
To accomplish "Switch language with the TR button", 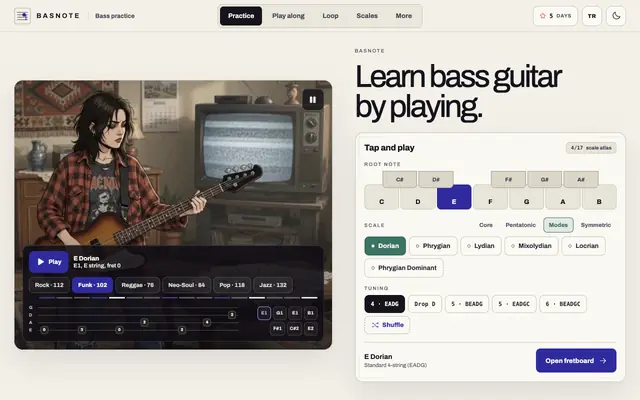I will pos(591,16).
